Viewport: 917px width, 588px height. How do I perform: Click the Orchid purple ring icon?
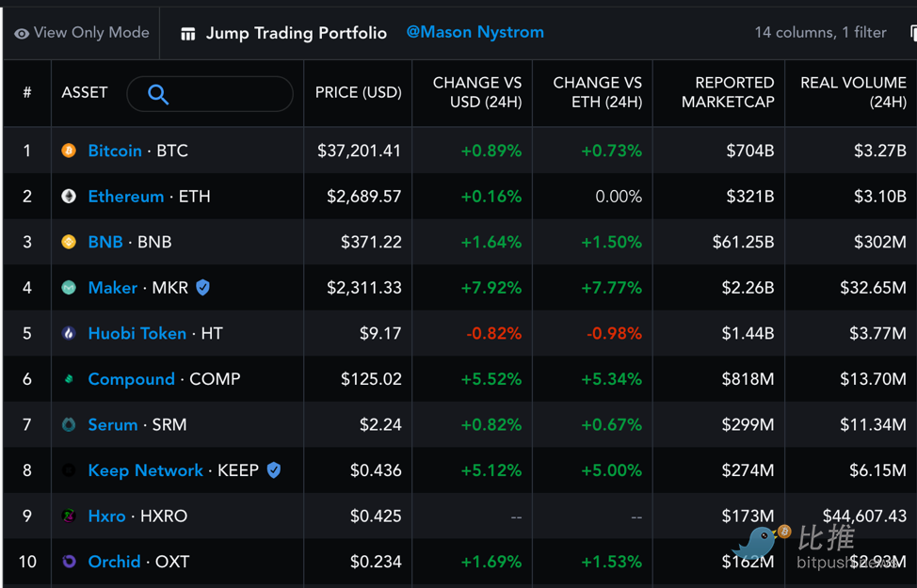69,562
